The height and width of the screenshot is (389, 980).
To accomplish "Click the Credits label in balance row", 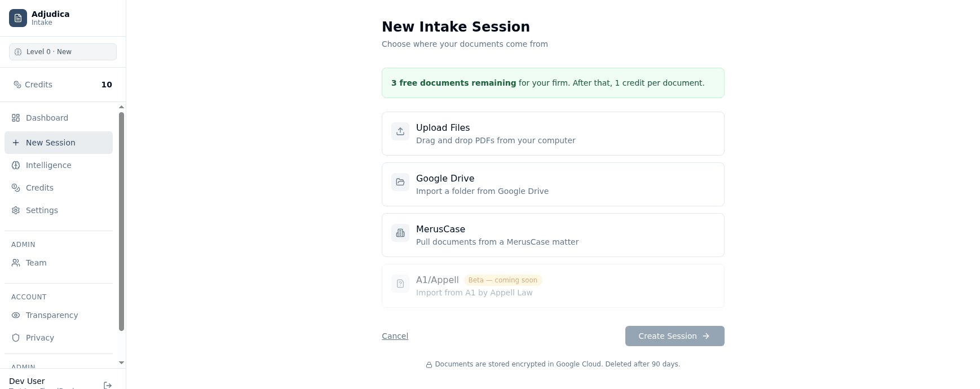I will tap(38, 85).
